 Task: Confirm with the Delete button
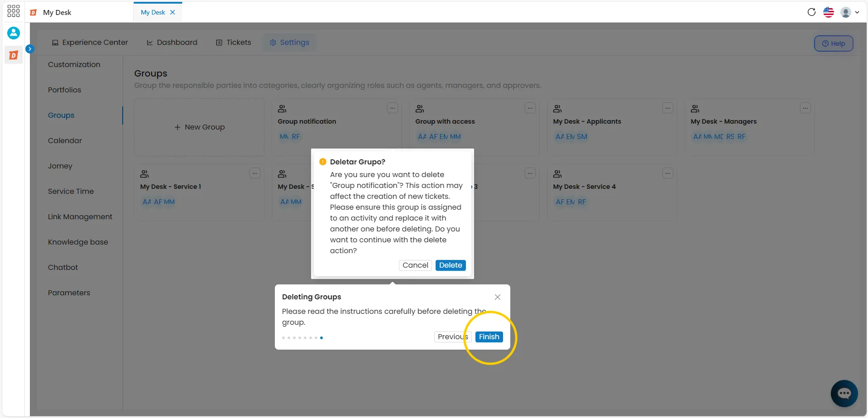pyautogui.click(x=451, y=265)
